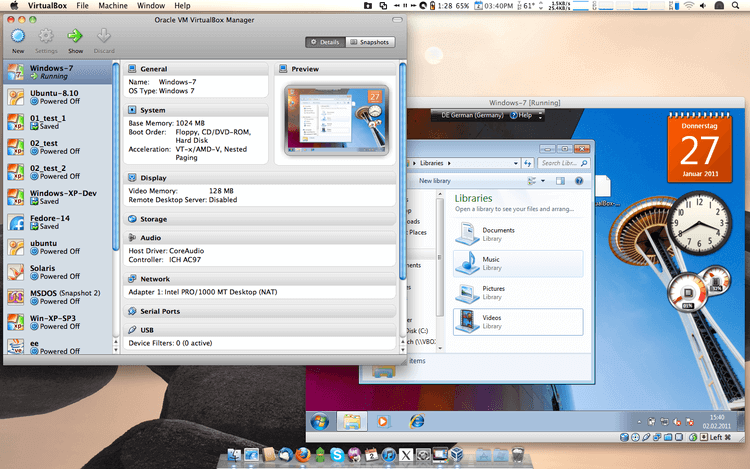Expand the Network section header

(x=155, y=279)
